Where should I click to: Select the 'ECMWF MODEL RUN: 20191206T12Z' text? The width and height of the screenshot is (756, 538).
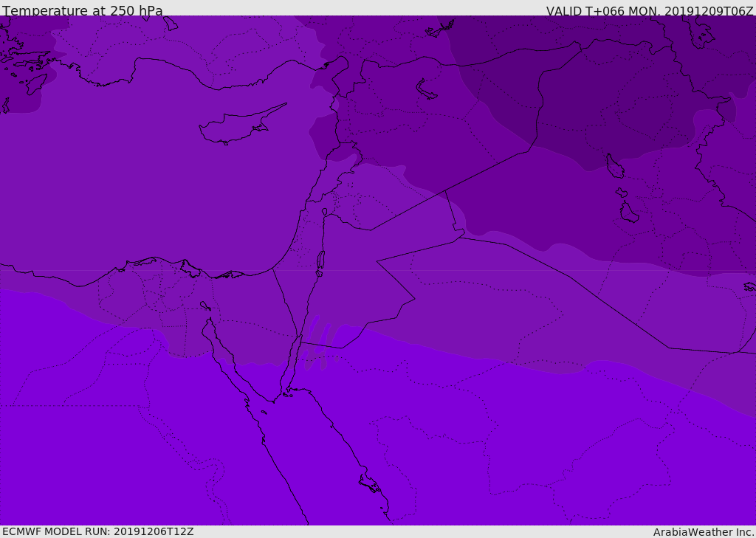click(98, 531)
